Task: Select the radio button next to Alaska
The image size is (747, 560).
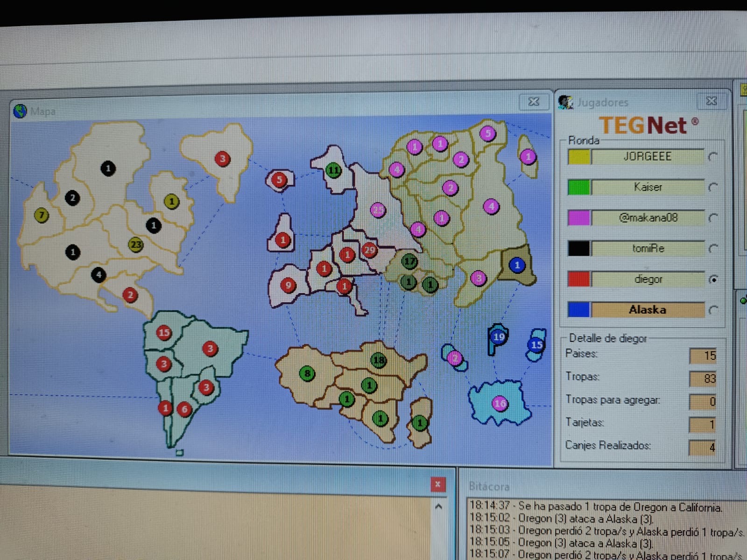Action: [713, 310]
